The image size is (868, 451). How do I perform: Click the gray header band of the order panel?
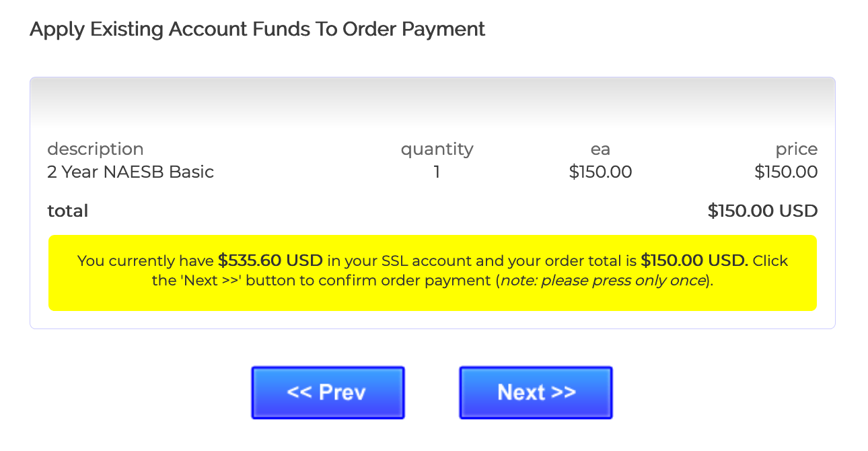(x=432, y=101)
